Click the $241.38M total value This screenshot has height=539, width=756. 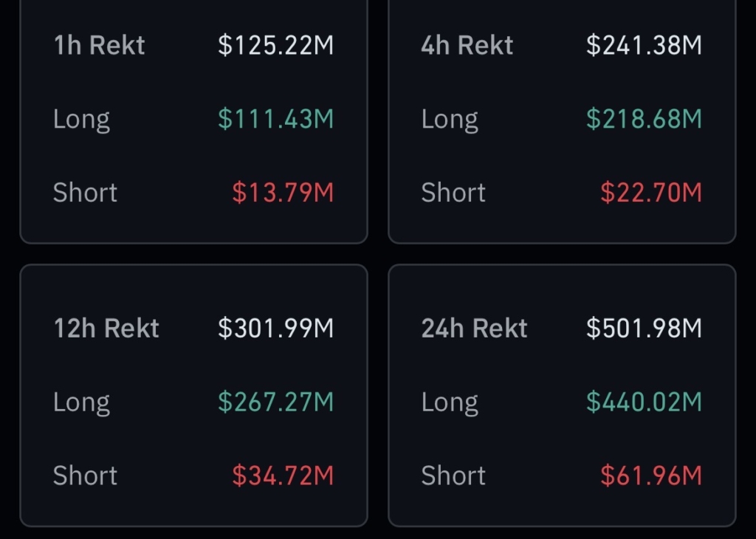point(644,46)
